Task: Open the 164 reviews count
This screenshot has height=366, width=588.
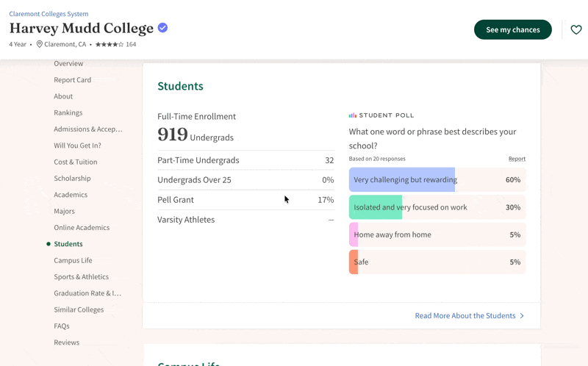Action: (x=131, y=44)
